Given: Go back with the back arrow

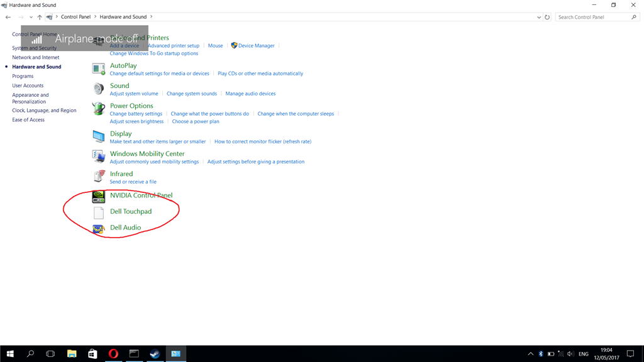Looking at the screenshot, I should click(x=8, y=17).
